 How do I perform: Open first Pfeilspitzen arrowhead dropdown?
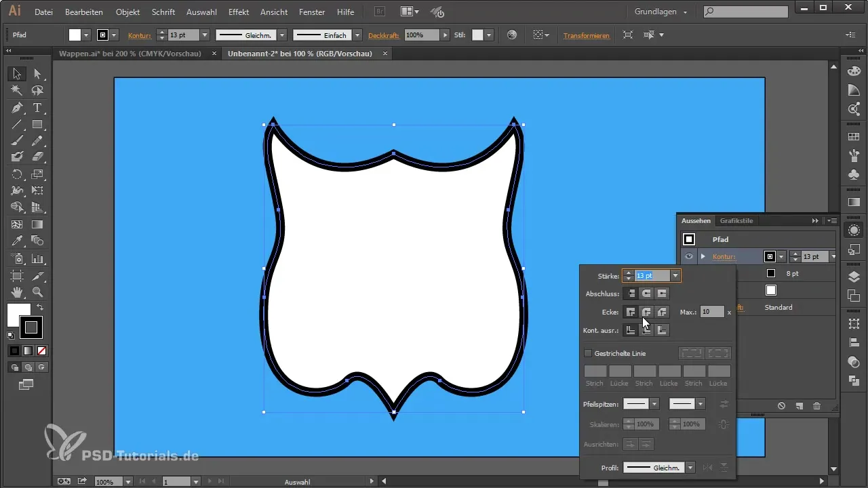[x=654, y=404]
